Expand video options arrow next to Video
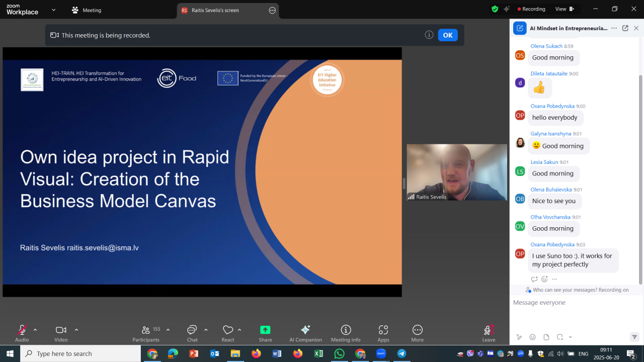 [x=76, y=330]
